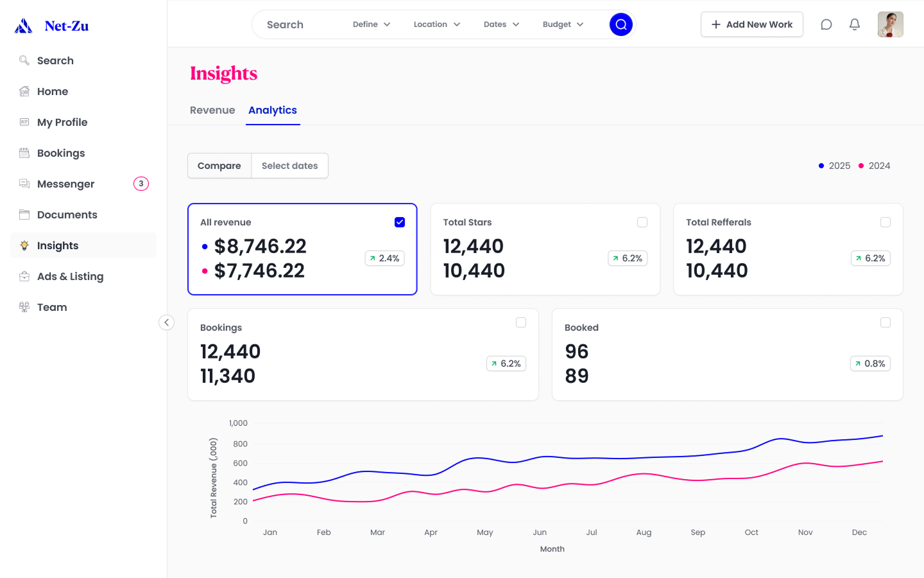Expand the Budget dropdown

point(563,24)
